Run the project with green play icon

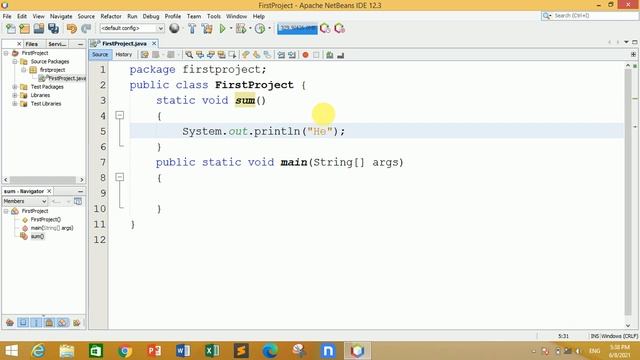coord(222,29)
